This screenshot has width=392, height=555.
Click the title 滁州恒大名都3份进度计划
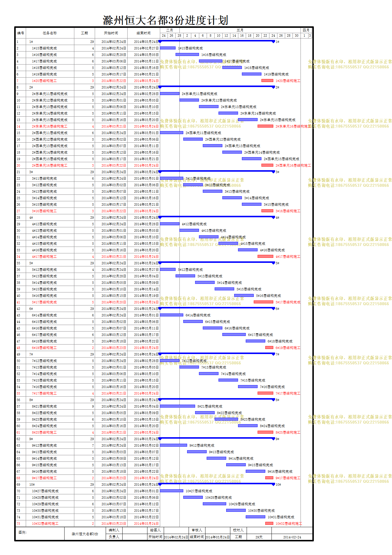166,20
